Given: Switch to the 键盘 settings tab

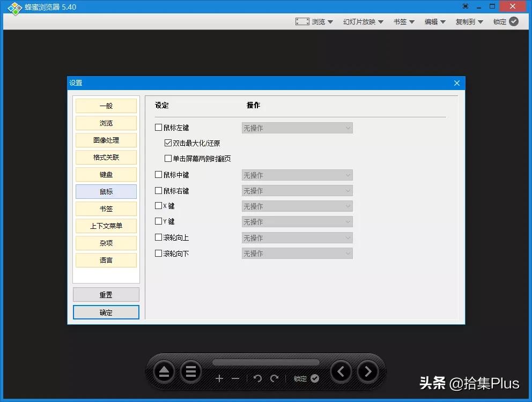Looking at the screenshot, I should 106,174.
